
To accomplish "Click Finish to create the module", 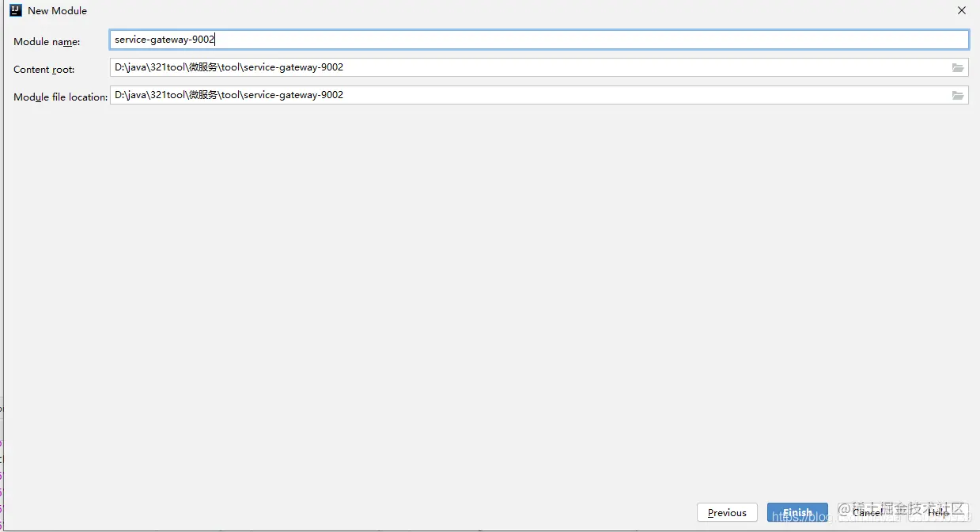I will (797, 512).
